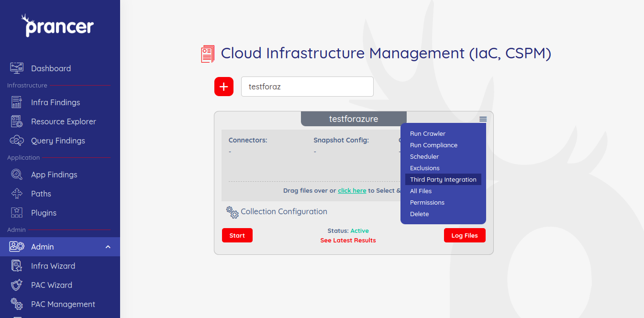The image size is (644, 318).
Task: Open PAC Wizard under Admin
Action: point(52,285)
